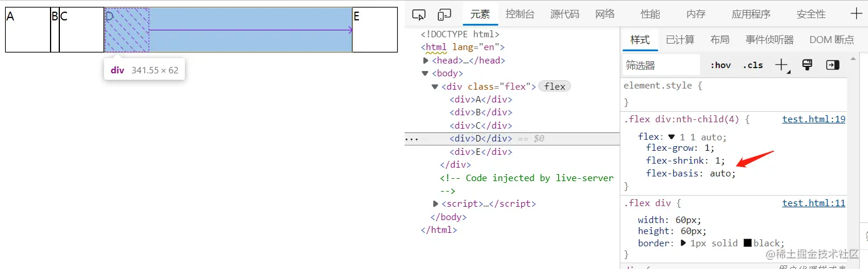This screenshot has height=269, width=868.
Task: Toggle computed styles sidebar icon
Action: coord(833,65)
